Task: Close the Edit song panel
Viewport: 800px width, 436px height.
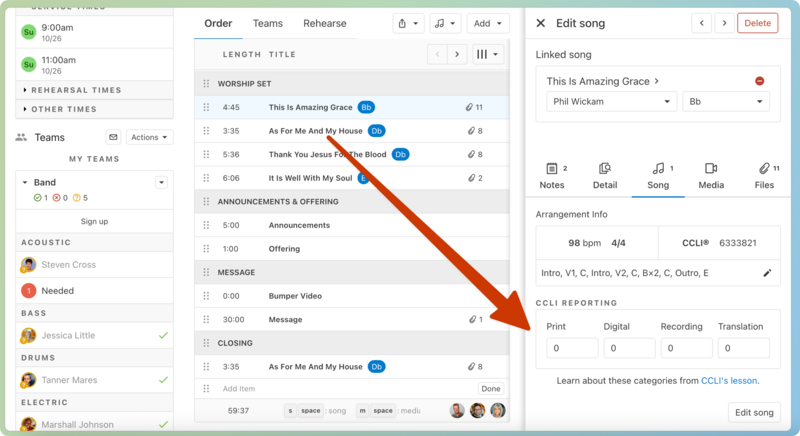Action: click(541, 23)
